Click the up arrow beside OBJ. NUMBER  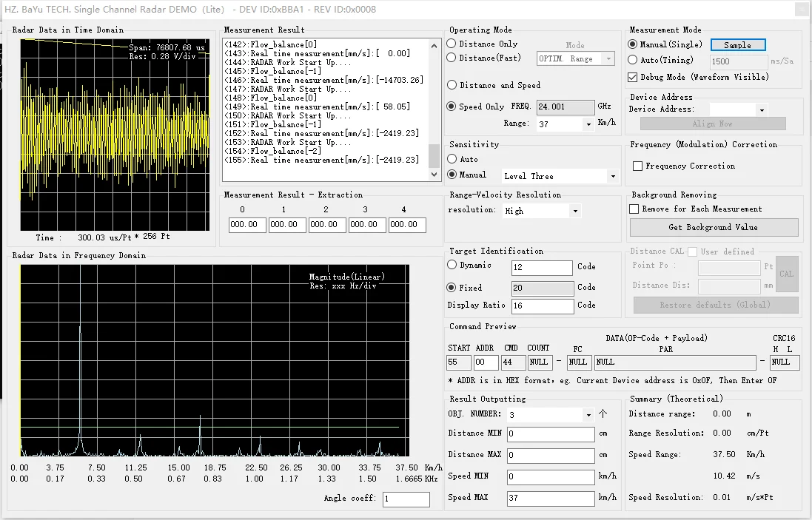pos(603,414)
